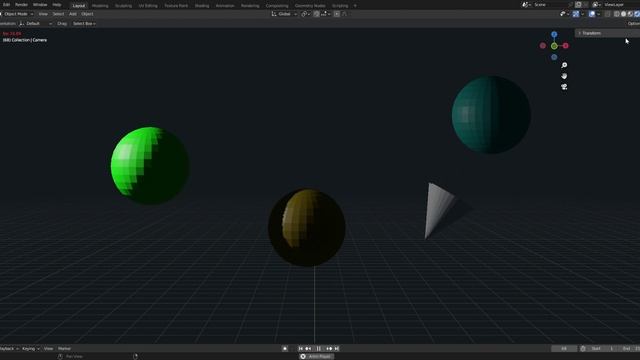The image size is (640, 360).
Task: Click the Start frame field
Action: coord(603,349)
